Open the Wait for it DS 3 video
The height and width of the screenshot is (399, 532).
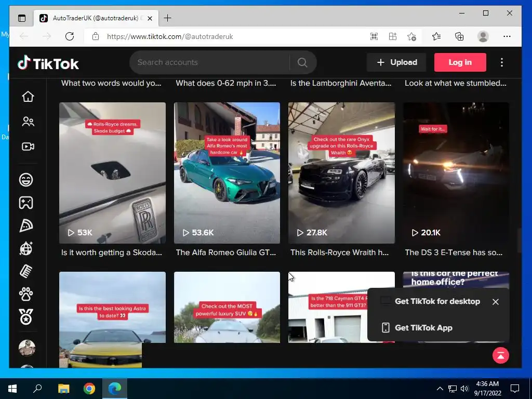tap(456, 172)
